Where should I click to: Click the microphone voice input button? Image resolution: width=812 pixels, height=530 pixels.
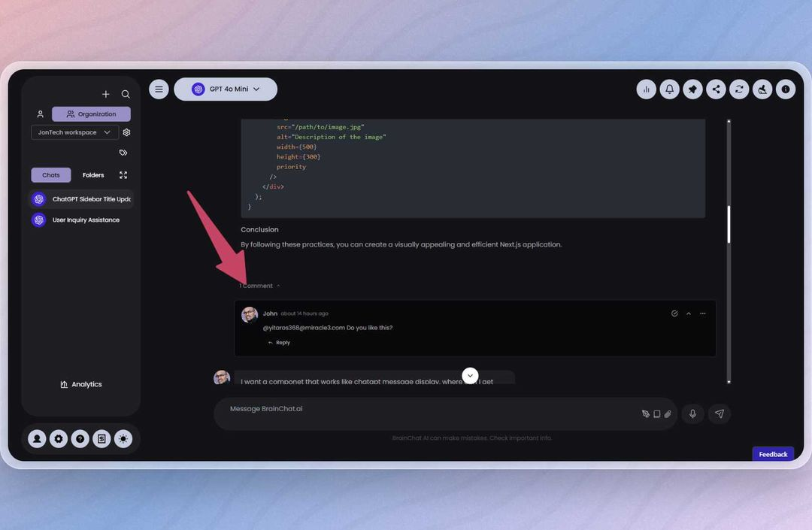point(692,413)
